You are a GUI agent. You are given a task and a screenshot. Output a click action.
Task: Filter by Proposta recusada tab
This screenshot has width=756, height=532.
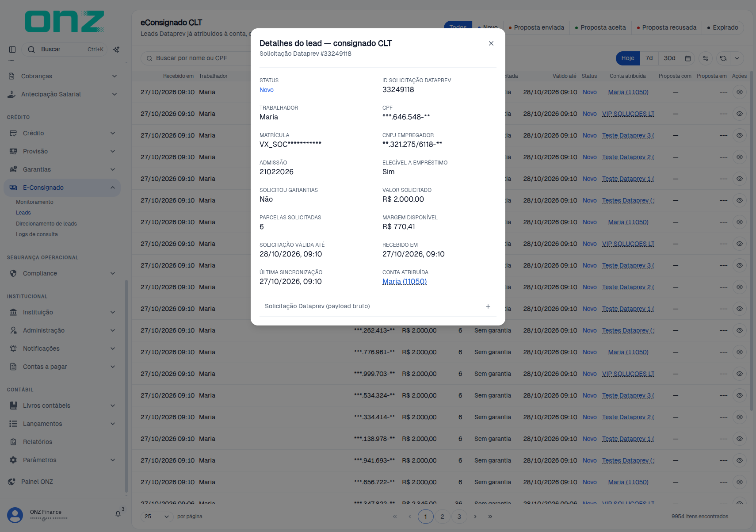point(667,27)
